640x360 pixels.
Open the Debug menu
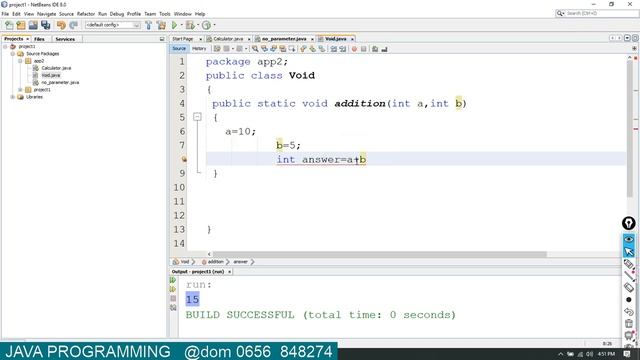pos(117,14)
